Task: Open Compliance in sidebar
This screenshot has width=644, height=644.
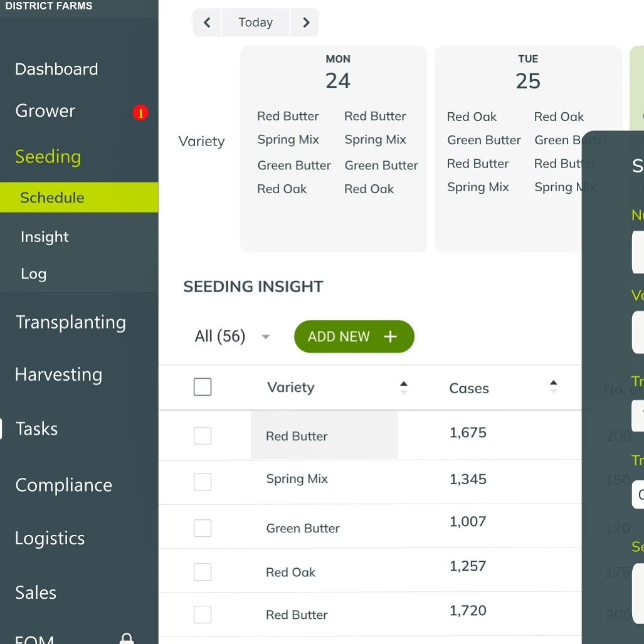Action: [x=64, y=485]
